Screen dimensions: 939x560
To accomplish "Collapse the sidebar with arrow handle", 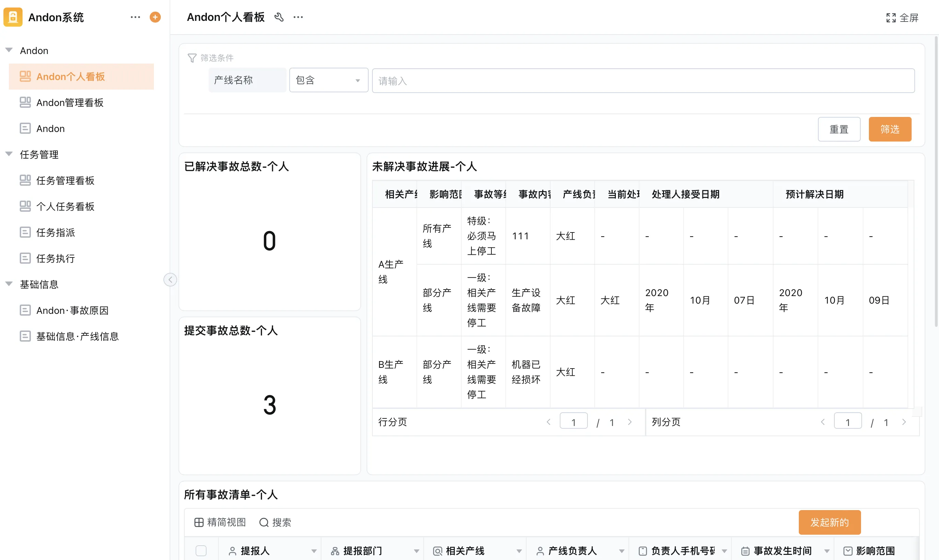I will (x=170, y=280).
